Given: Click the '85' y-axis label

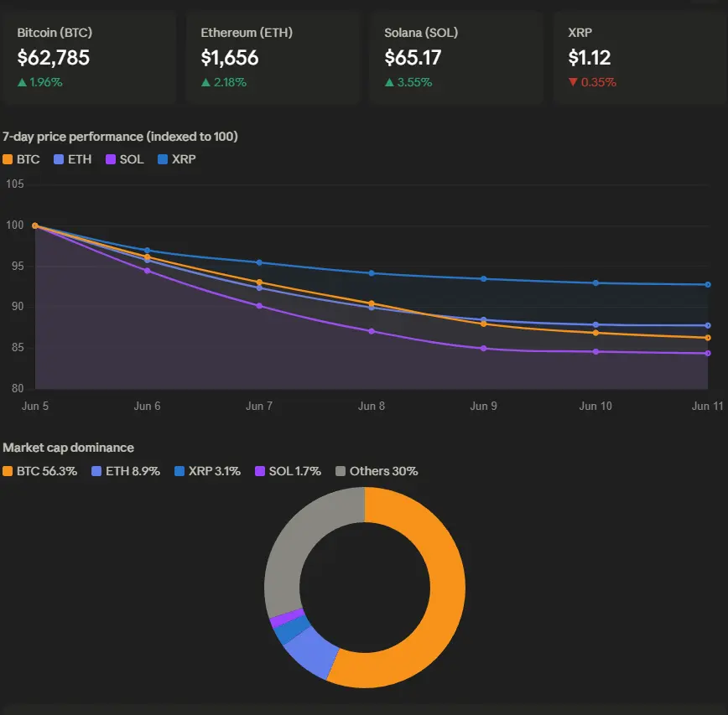Looking at the screenshot, I should click(x=18, y=348).
